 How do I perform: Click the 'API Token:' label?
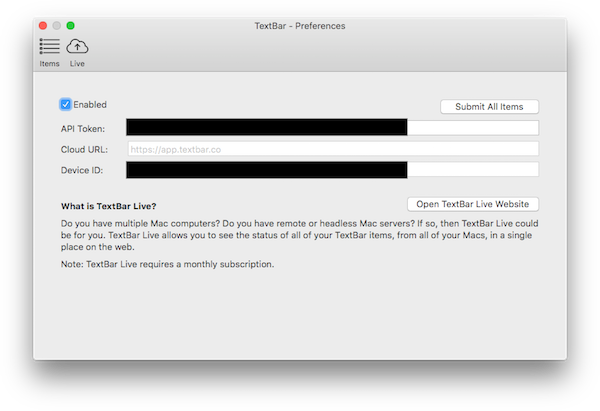pyautogui.click(x=83, y=129)
